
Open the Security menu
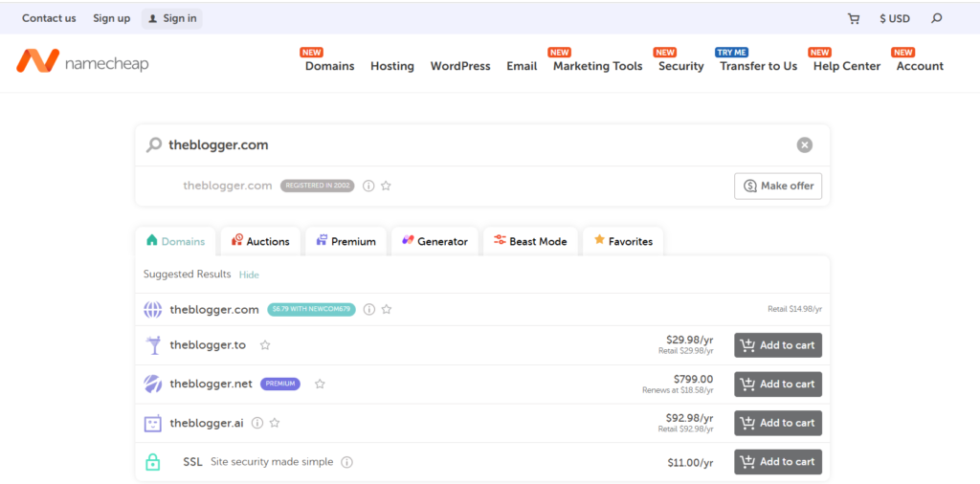680,66
